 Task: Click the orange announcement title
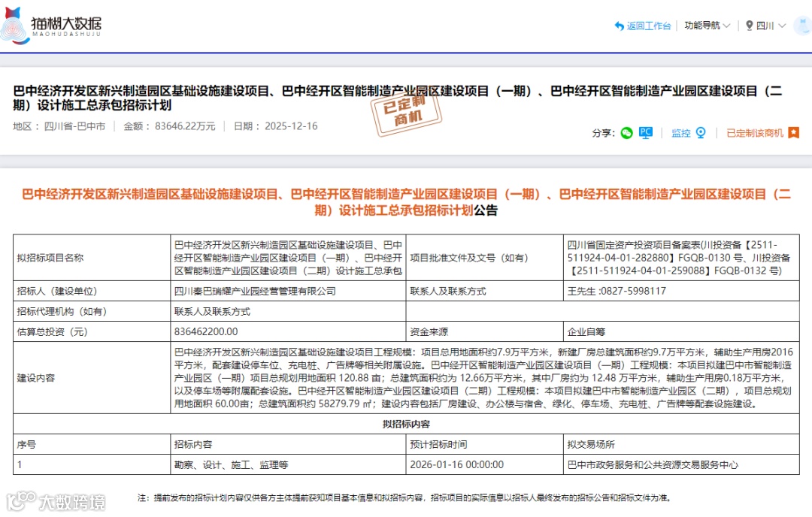(x=406, y=202)
